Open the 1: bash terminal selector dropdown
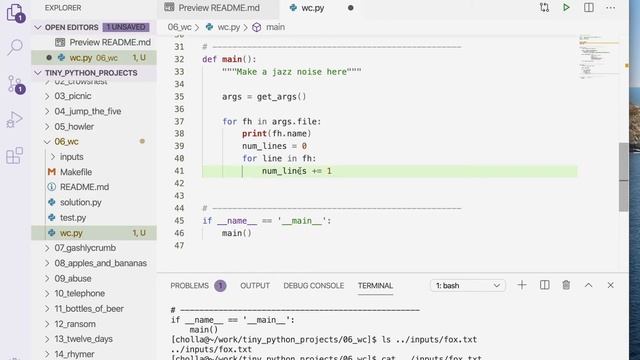Screen dimensions: 640x360 (x=468, y=285)
